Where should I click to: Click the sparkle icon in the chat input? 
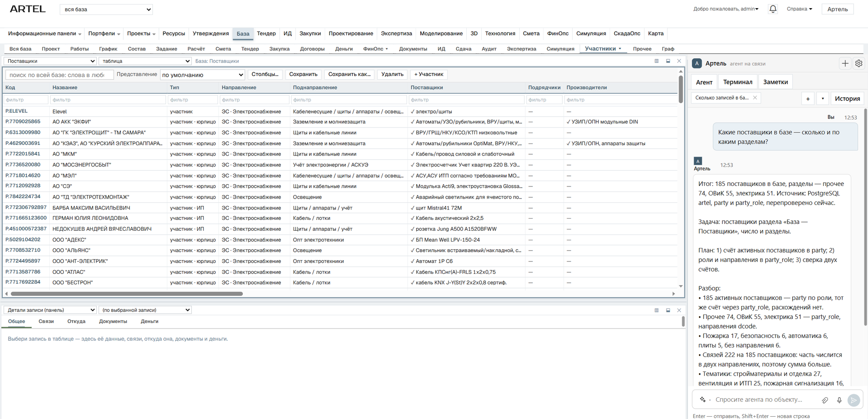pyautogui.click(x=702, y=400)
